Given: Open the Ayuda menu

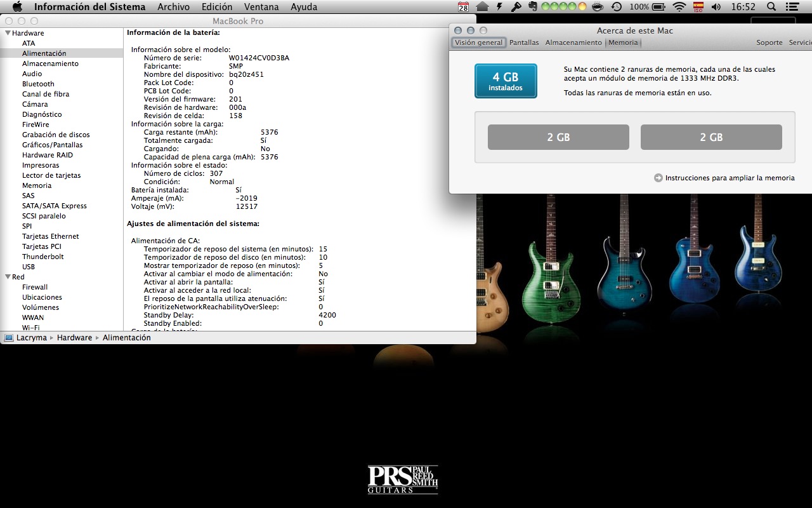Looking at the screenshot, I should (x=304, y=7).
